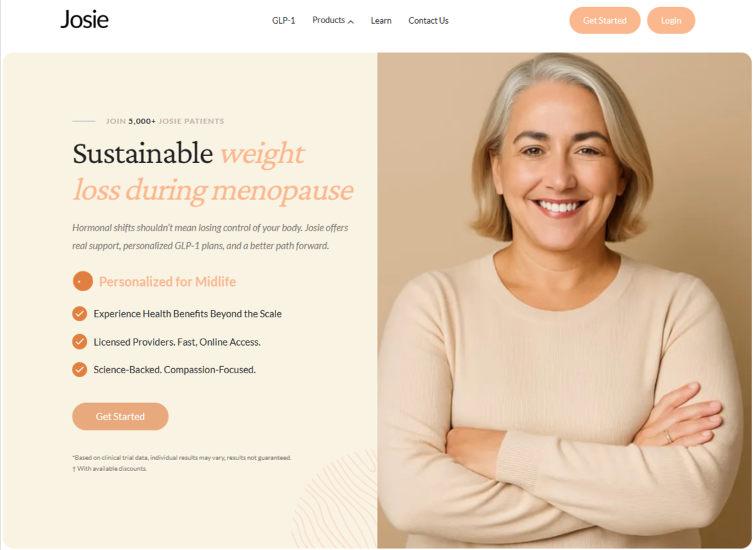Click the header Get Started button

point(604,21)
